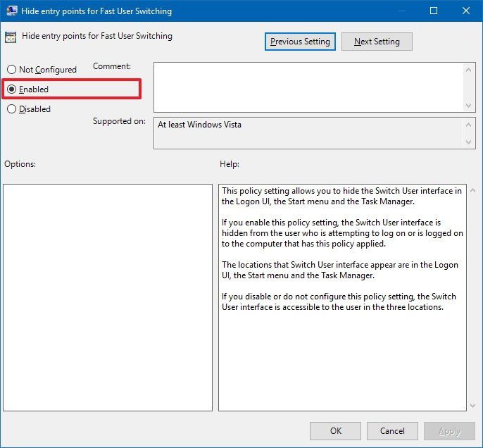Click the Apply button
The width and height of the screenshot is (483, 448).
pos(449,431)
